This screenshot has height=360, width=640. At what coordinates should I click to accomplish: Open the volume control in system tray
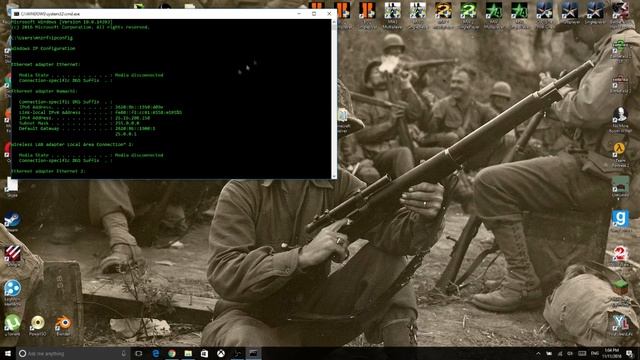click(570, 353)
